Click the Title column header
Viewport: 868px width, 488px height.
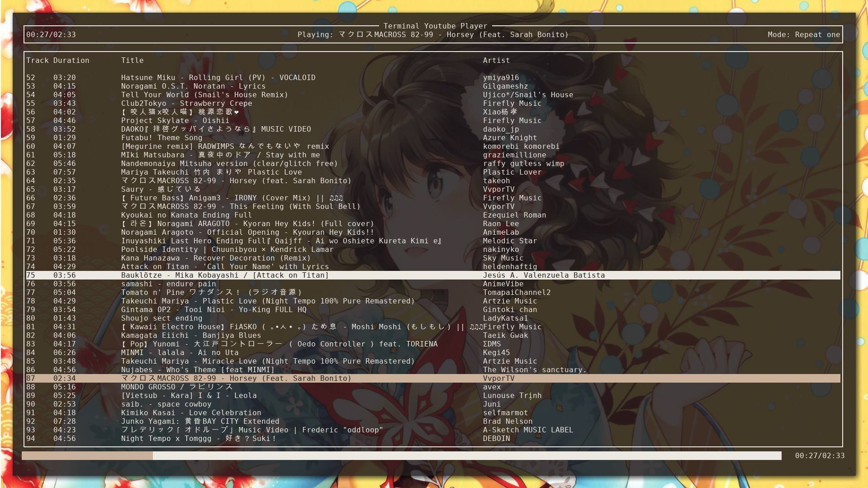coord(132,61)
